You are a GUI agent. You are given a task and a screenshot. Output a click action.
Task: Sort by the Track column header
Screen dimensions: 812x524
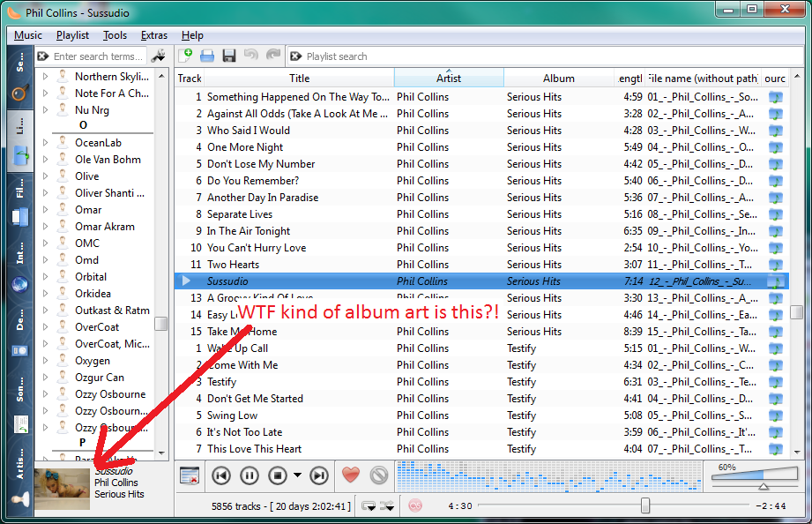coord(190,79)
